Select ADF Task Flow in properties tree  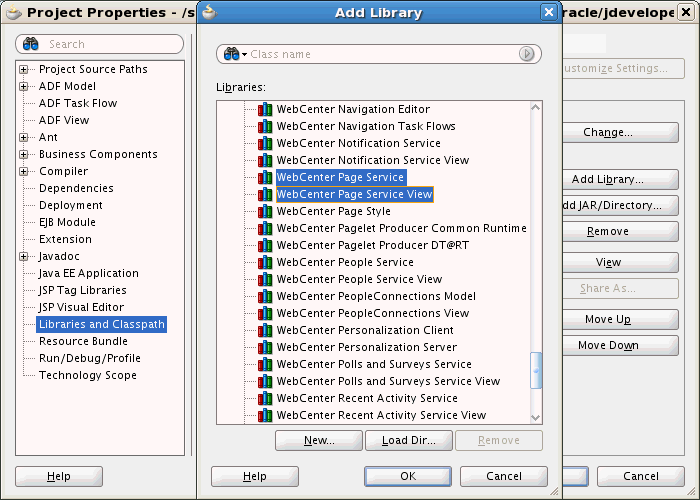[x=78, y=103]
